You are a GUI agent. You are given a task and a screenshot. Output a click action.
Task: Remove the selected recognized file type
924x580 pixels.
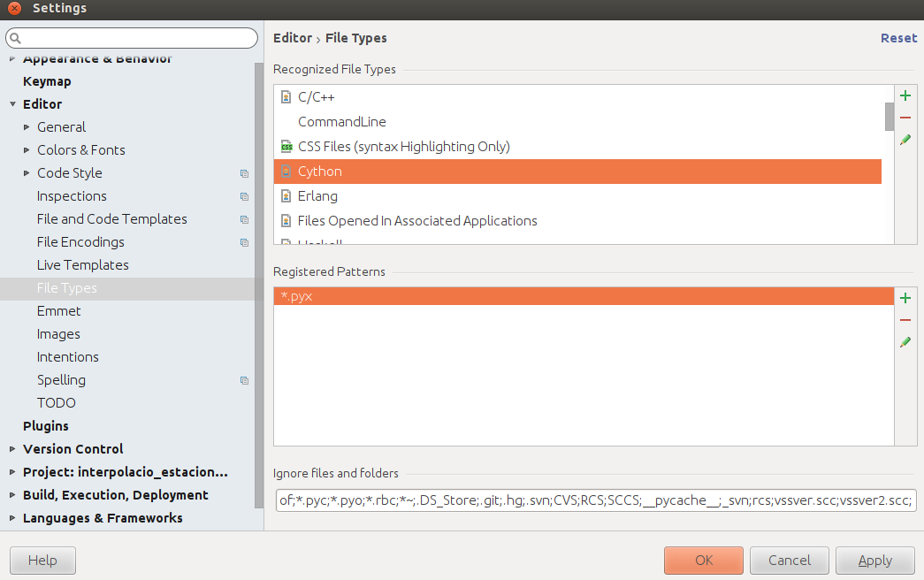[x=905, y=118]
